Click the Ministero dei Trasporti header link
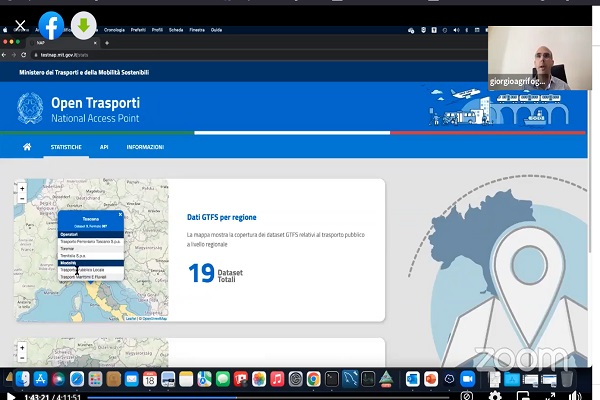 tap(84, 72)
